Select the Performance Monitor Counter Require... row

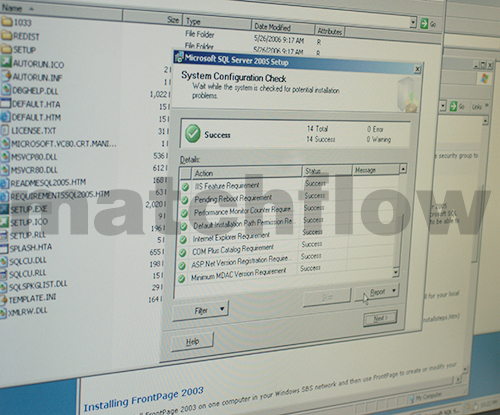point(289,210)
